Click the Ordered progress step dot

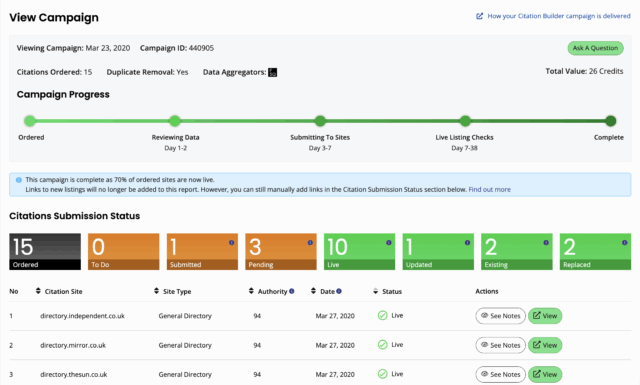pyautogui.click(x=30, y=121)
